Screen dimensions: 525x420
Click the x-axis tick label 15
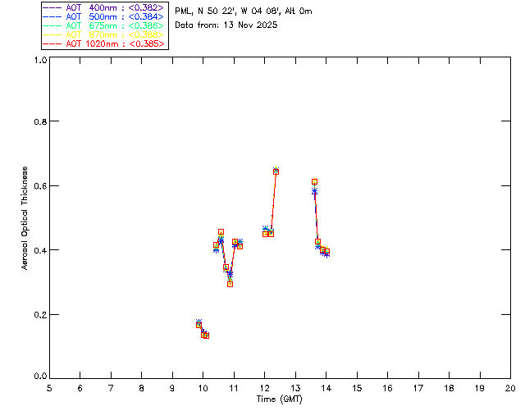click(x=357, y=388)
